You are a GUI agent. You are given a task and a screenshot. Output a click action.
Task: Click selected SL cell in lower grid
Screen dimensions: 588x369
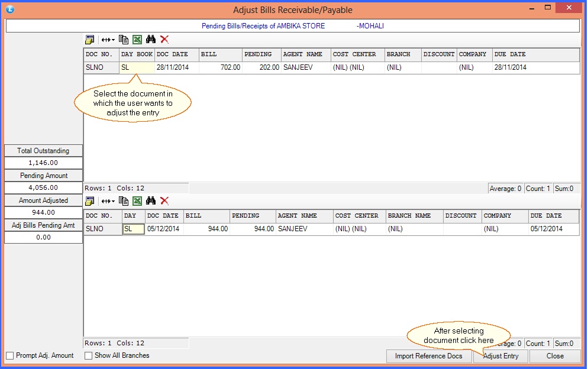pos(133,229)
